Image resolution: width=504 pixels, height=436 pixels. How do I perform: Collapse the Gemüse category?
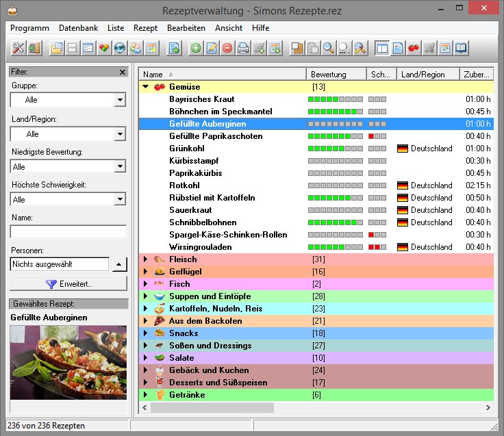tap(145, 87)
